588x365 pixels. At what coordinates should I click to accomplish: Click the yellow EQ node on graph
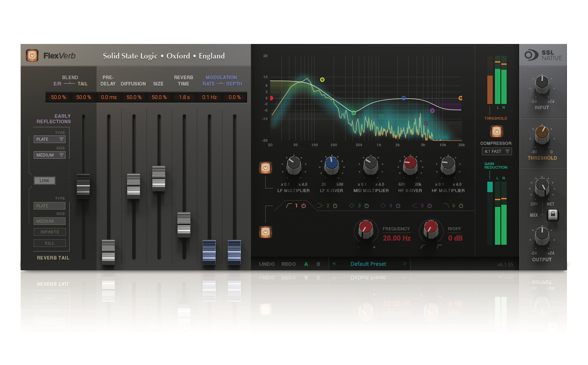322,80
